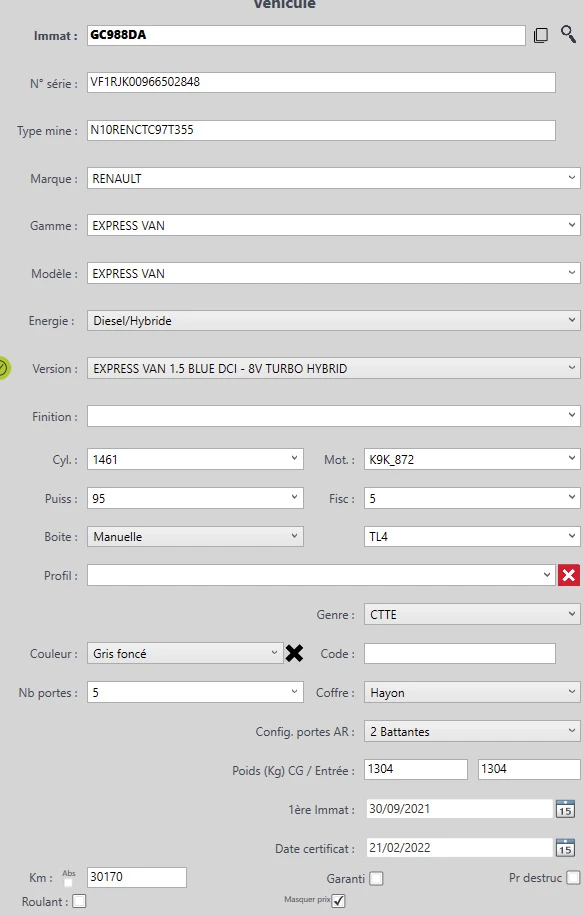The height and width of the screenshot is (915, 584).
Task: Clear the Couleur with the black X icon
Action: tap(295, 653)
